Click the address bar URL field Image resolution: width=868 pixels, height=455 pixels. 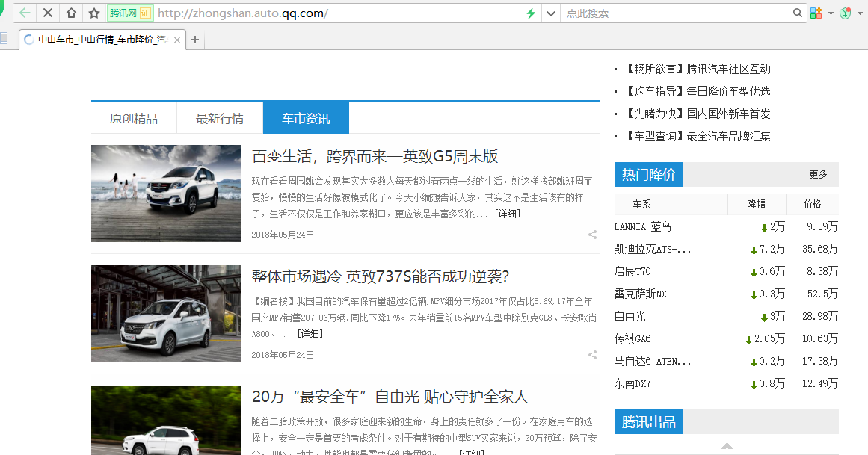pyautogui.click(x=338, y=13)
